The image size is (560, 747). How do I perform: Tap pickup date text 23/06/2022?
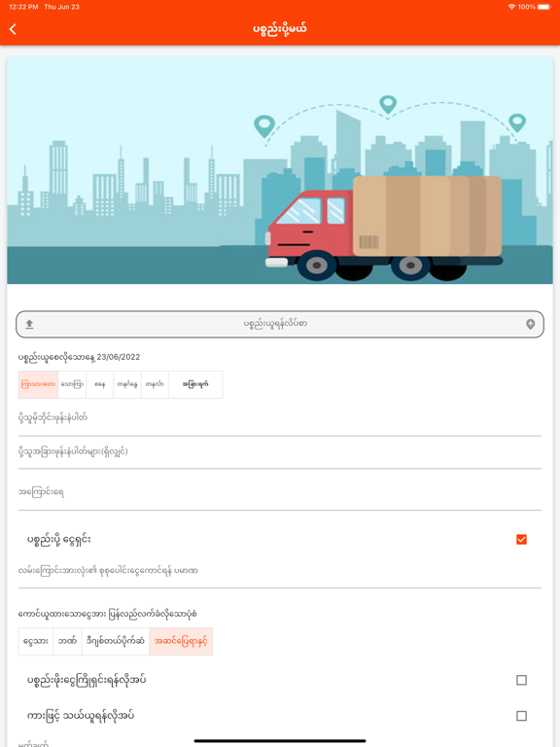tap(118, 357)
